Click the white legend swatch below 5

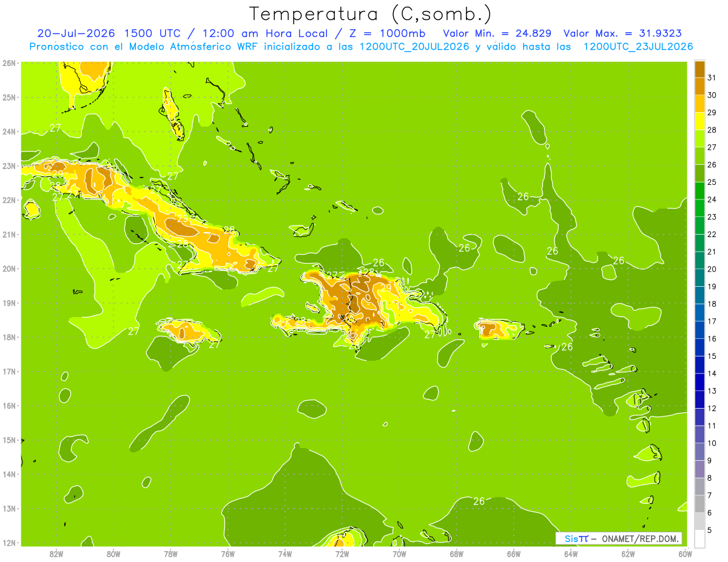click(699, 538)
